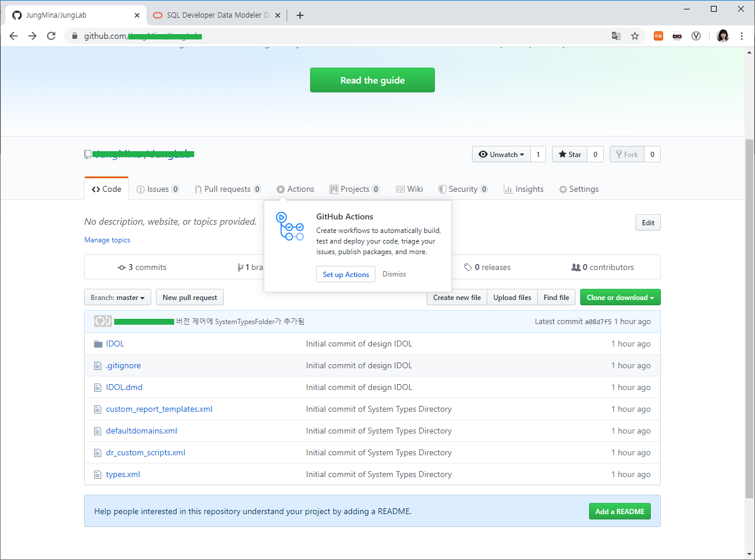View the 0 contributors link

click(603, 267)
